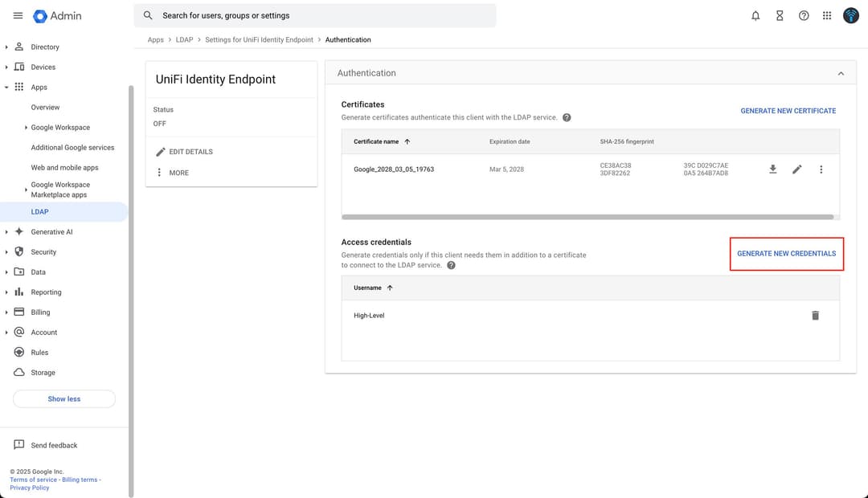
Task: Open the MORE options menu
Action: [173, 173]
